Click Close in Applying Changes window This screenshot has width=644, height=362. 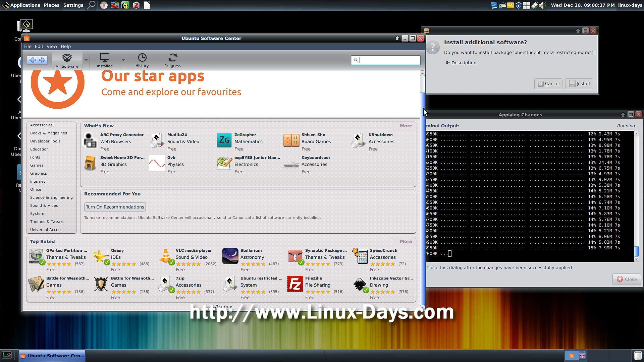click(627, 279)
